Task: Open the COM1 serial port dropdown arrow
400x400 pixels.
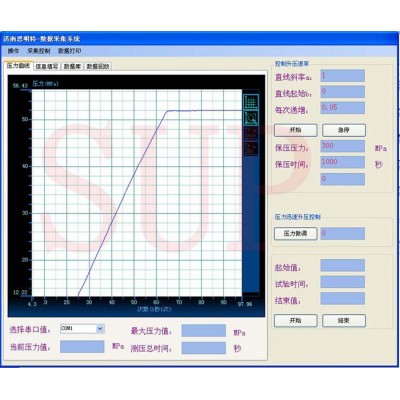Action: (x=100, y=329)
